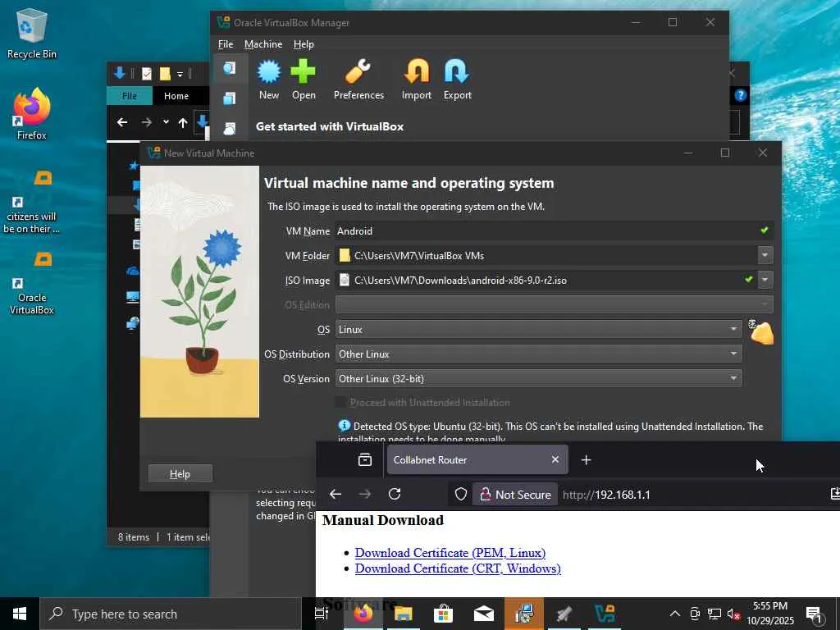The image size is (840, 630).
Task: Click the VirtualBox icon in the taskbar
Action: [605, 614]
